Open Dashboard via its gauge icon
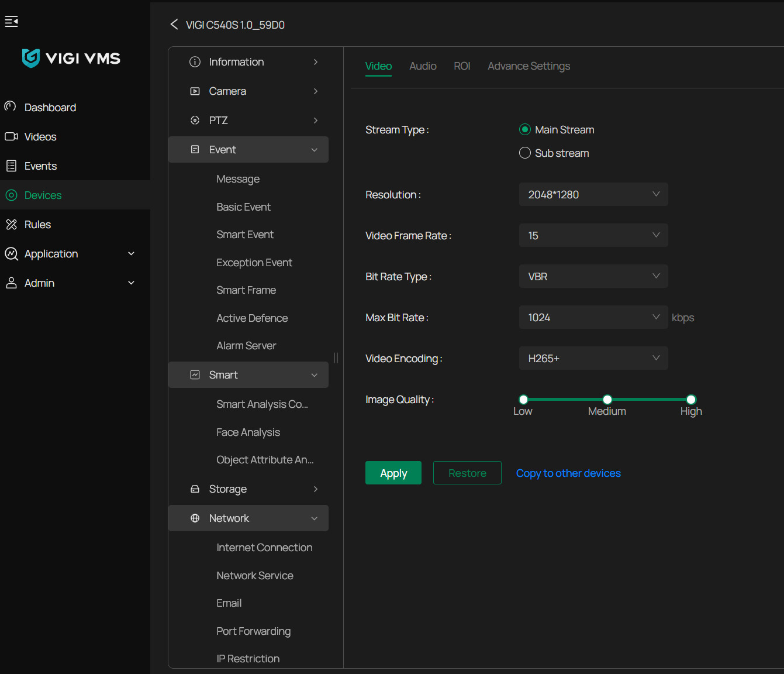 (x=11, y=107)
